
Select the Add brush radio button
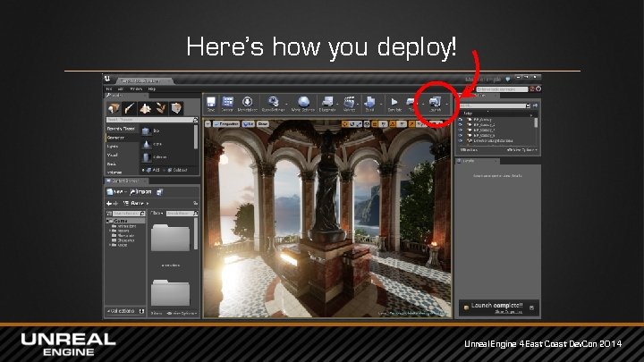[x=144, y=170]
